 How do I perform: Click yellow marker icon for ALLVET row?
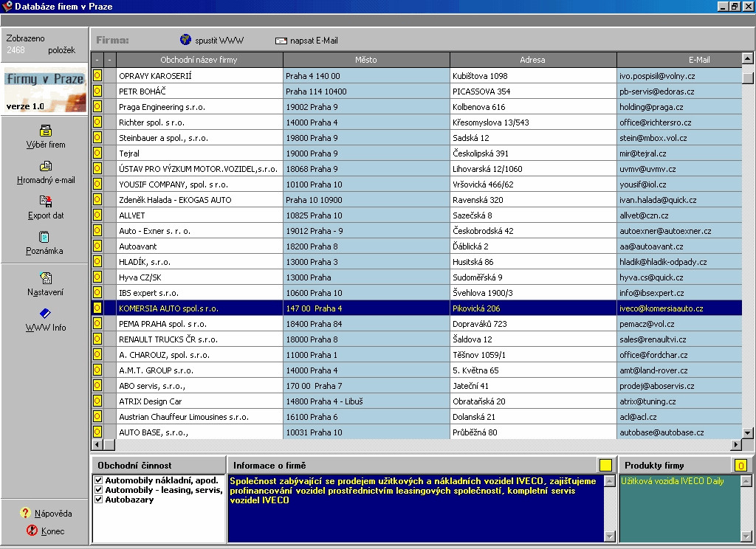pos(97,215)
